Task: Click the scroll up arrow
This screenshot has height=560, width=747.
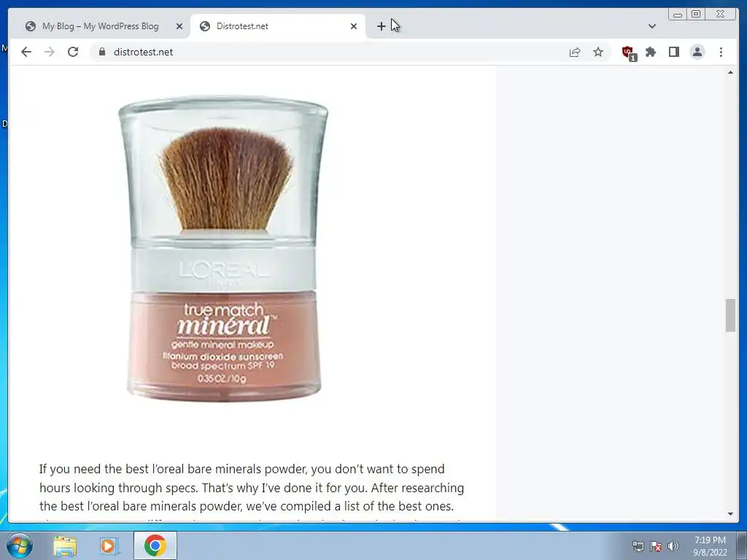Action: click(x=730, y=72)
